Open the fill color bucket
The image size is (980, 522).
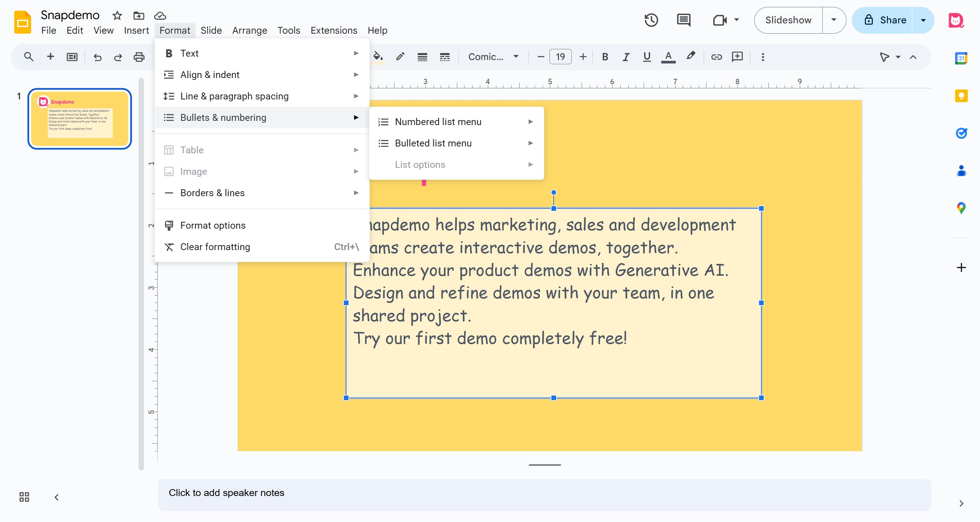click(x=378, y=57)
